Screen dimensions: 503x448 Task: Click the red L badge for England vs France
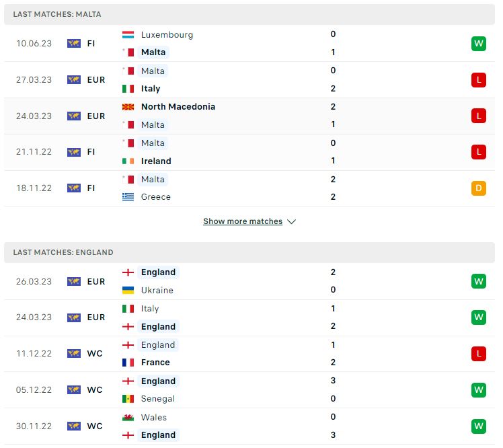[478, 354]
